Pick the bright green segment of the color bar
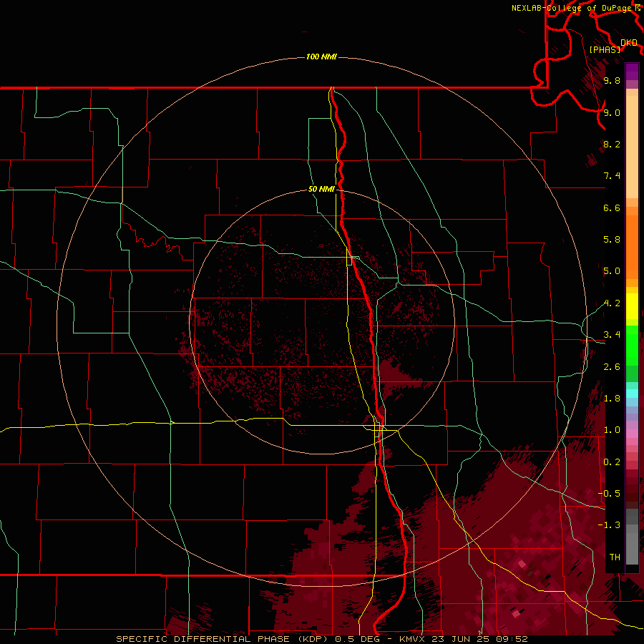 pos(632,346)
